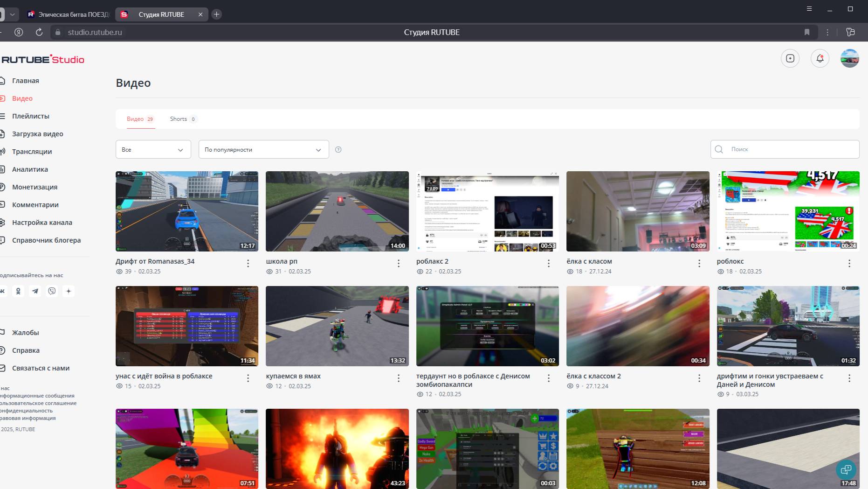The height and width of the screenshot is (489, 868).
Task: Expand the 'По популярности' sorting dropdown
Action: (263, 150)
